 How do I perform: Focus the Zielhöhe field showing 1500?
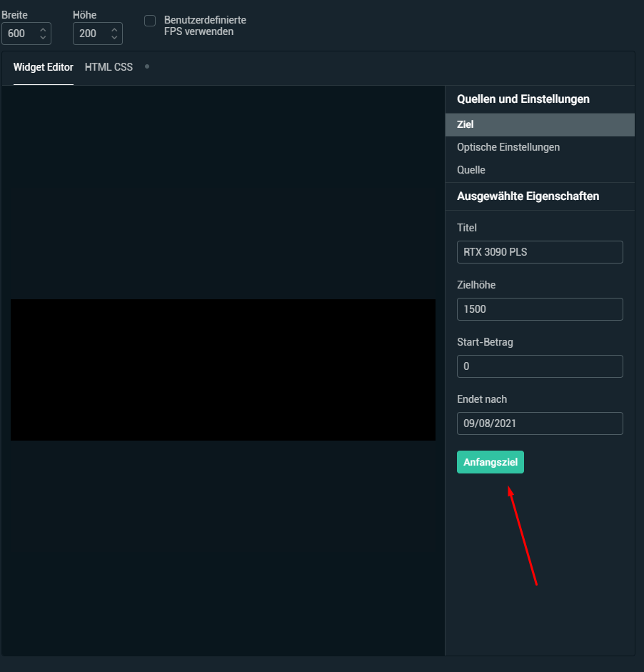(x=539, y=309)
